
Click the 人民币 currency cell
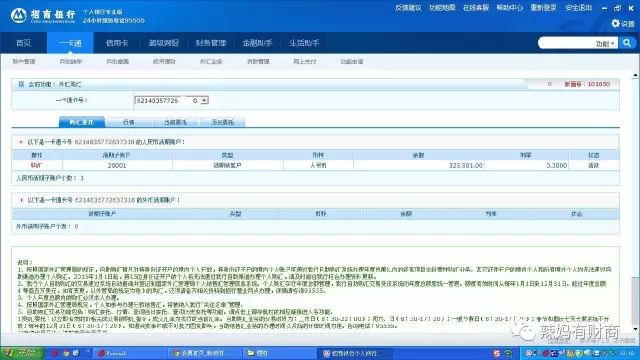(318, 165)
